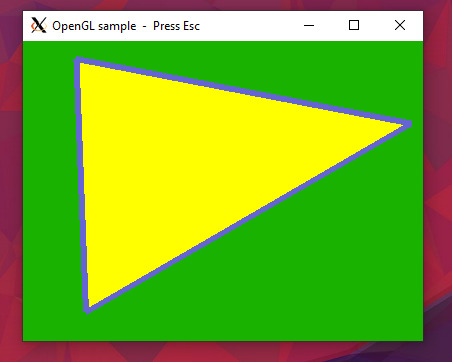Click the purple top edge of the triangle
This screenshot has width=452, height=362.
(x=243, y=92)
